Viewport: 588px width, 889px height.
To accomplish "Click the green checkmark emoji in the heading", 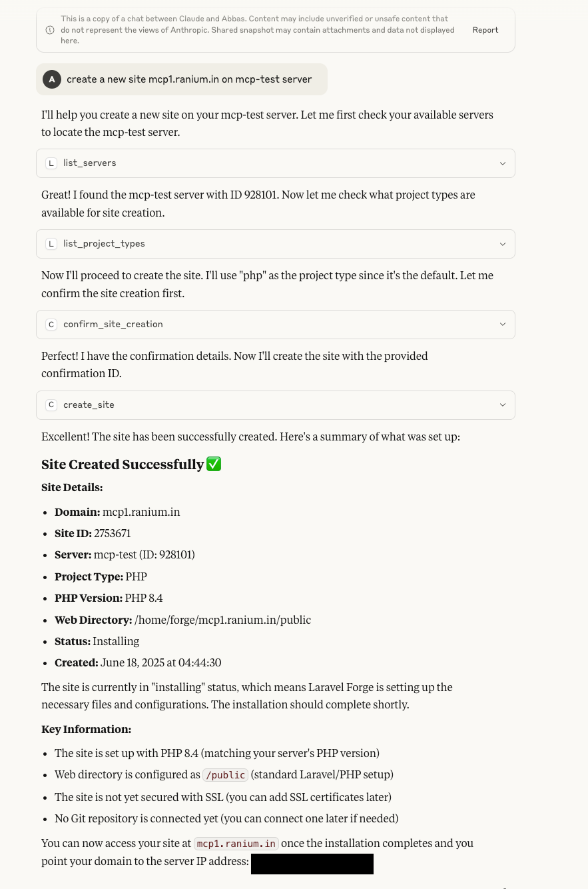I will (214, 464).
